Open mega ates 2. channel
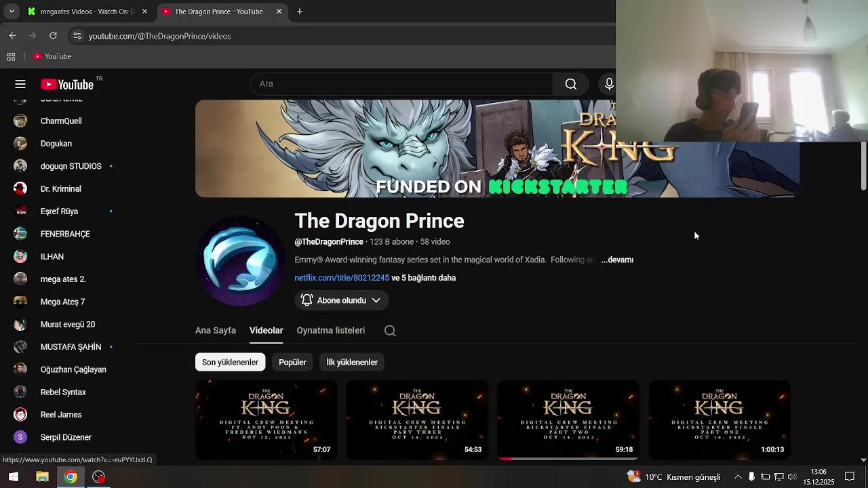868x488 pixels. [62, 279]
